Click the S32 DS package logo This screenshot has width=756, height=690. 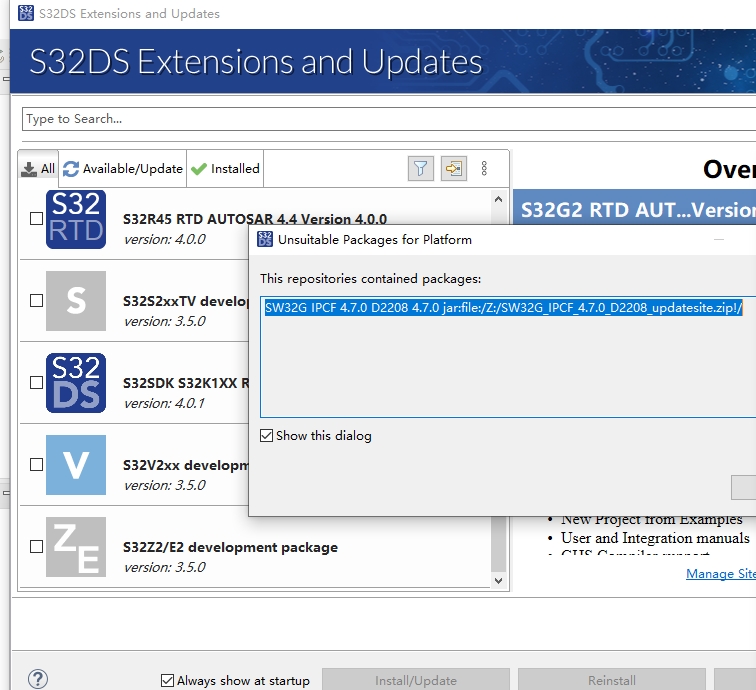tap(76, 383)
